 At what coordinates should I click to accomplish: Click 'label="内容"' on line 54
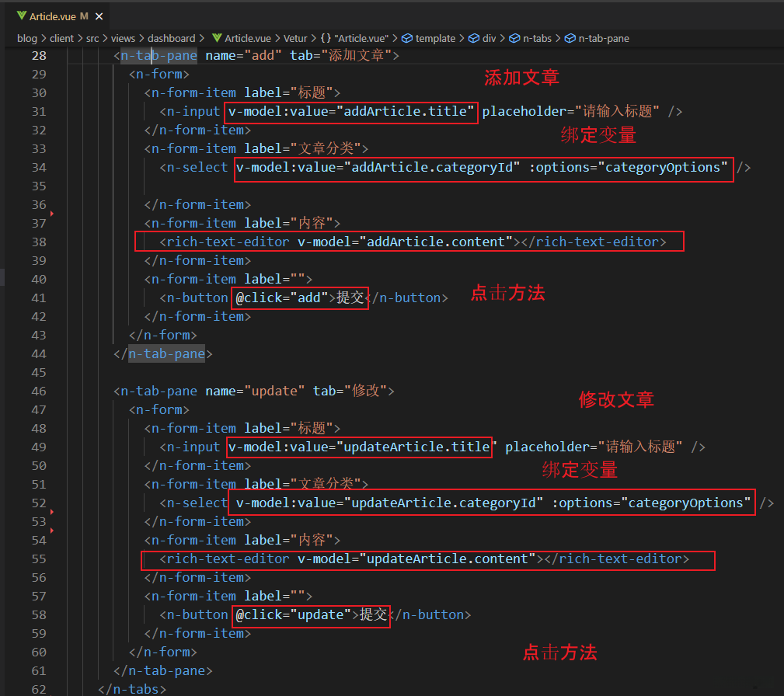tap(288, 540)
